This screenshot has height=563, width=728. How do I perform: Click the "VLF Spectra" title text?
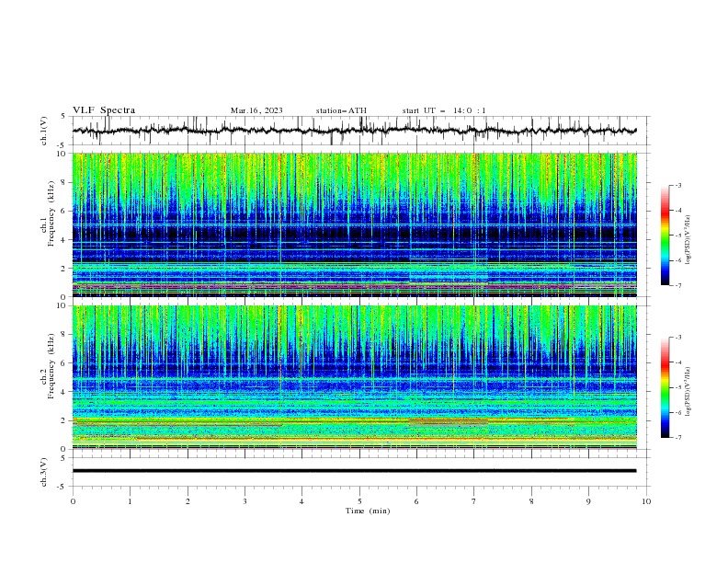pyautogui.click(x=104, y=110)
